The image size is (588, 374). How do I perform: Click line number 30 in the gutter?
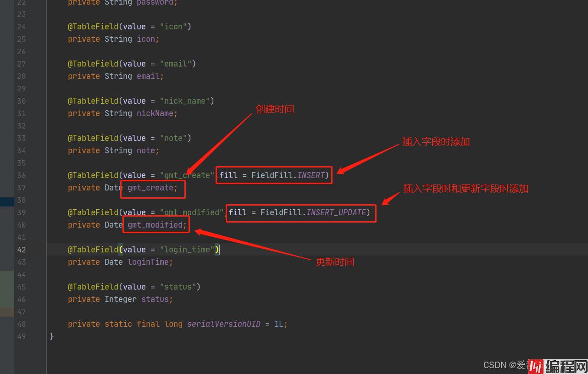pos(22,101)
